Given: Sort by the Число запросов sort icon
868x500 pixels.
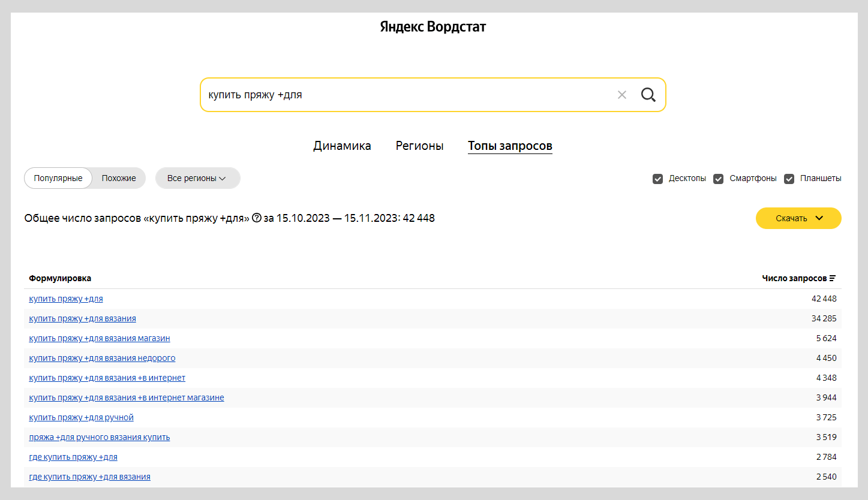Looking at the screenshot, I should [x=833, y=278].
